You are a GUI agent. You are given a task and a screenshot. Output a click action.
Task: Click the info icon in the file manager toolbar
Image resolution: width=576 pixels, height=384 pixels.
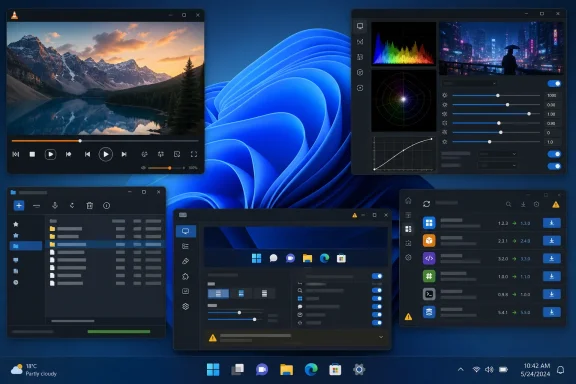tap(107, 205)
